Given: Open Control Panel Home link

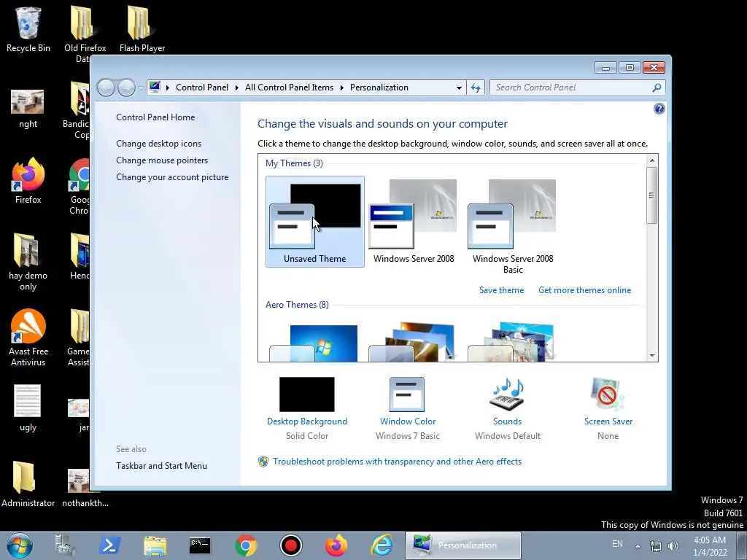Looking at the screenshot, I should (x=155, y=117).
